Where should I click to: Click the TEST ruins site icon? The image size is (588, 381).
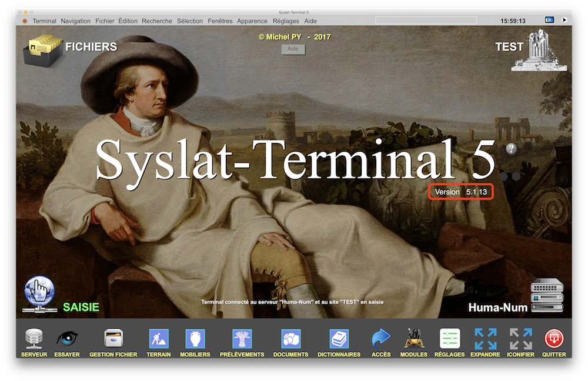pyautogui.click(x=539, y=50)
